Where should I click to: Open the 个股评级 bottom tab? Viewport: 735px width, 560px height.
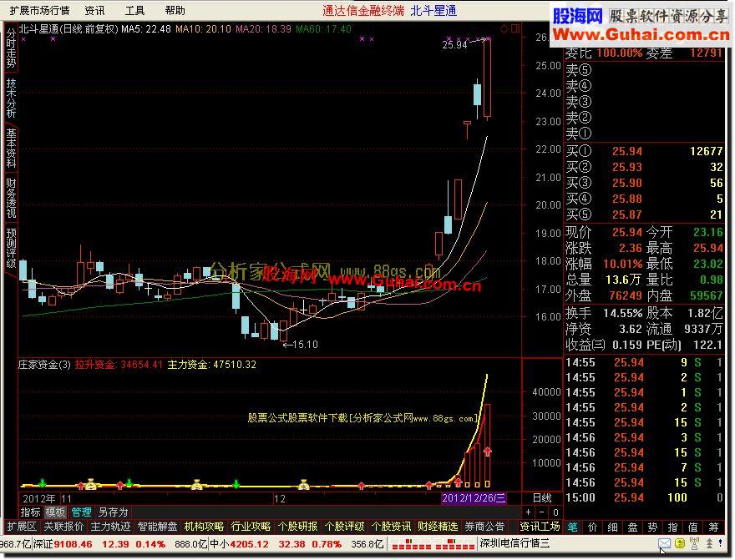[x=345, y=527]
